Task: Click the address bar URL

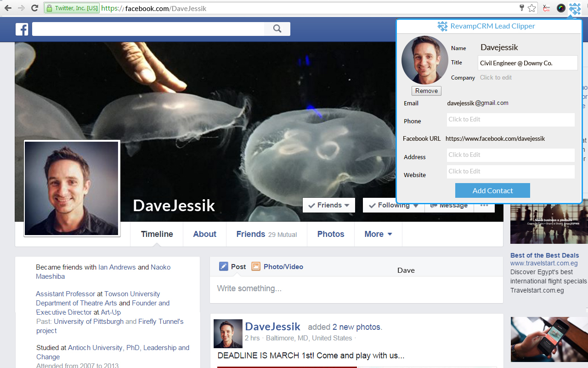Action: (x=154, y=8)
